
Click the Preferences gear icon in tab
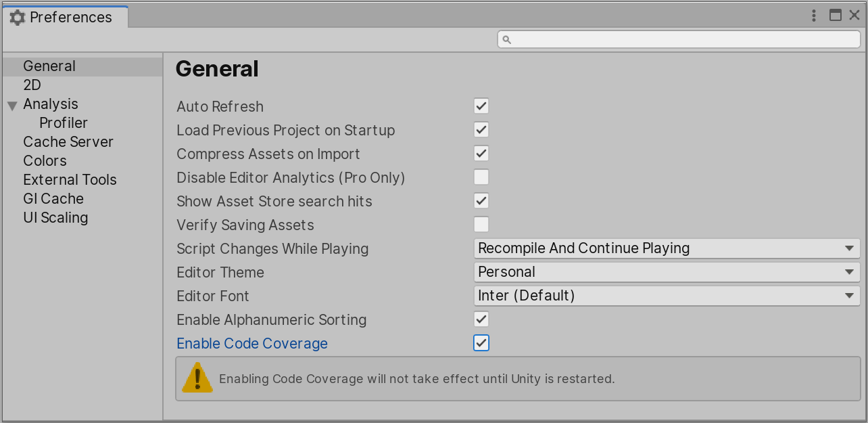(17, 18)
